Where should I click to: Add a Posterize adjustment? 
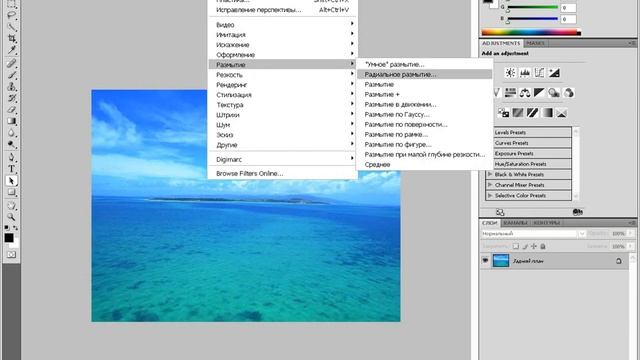point(518,113)
